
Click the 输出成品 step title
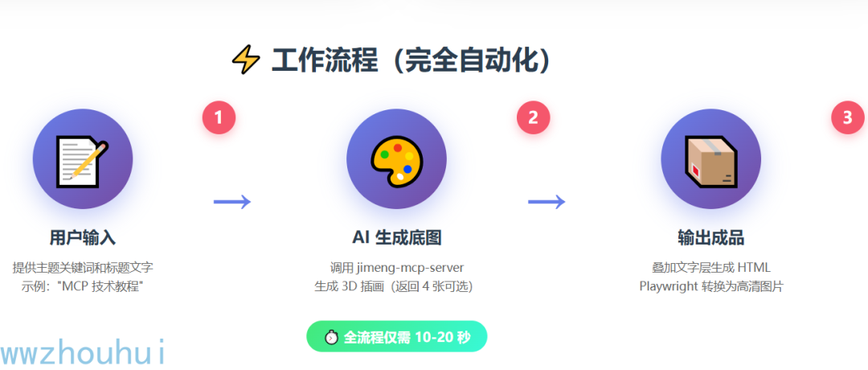pyautogui.click(x=710, y=237)
